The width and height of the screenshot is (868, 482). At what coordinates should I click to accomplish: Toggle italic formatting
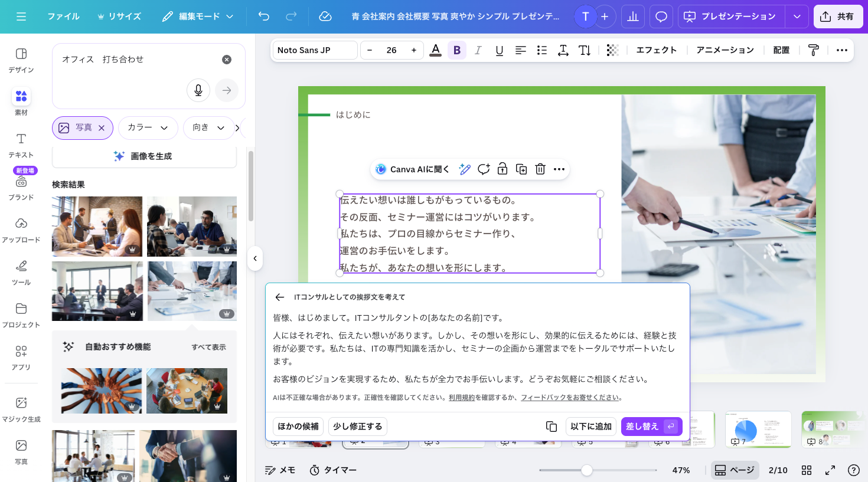478,50
